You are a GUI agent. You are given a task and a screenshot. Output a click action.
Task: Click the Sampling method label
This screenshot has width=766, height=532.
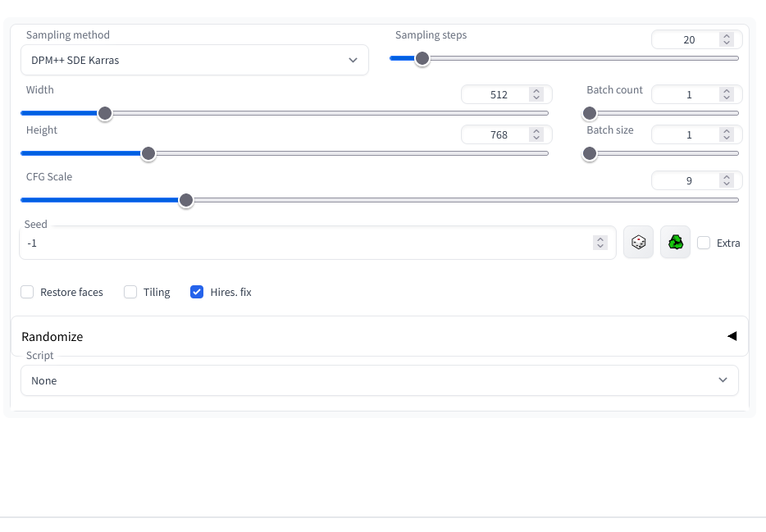pos(68,34)
